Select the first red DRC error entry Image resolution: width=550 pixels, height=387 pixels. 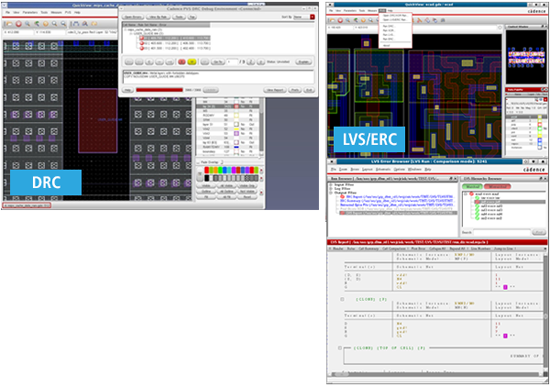click(x=175, y=38)
